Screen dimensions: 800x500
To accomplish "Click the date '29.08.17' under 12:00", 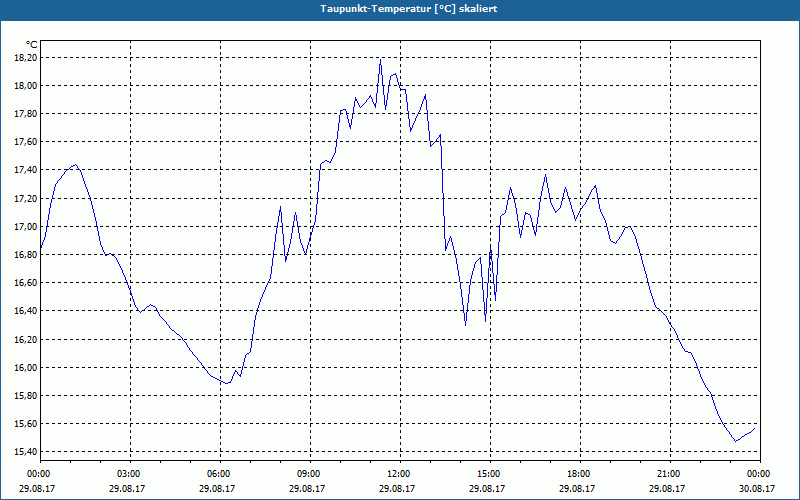I will coord(397,488).
